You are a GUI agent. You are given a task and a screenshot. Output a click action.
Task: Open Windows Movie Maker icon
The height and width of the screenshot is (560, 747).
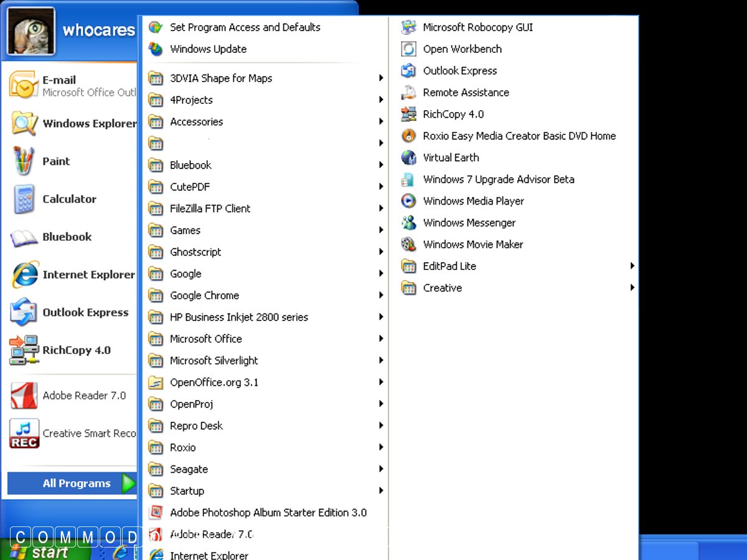tap(408, 245)
